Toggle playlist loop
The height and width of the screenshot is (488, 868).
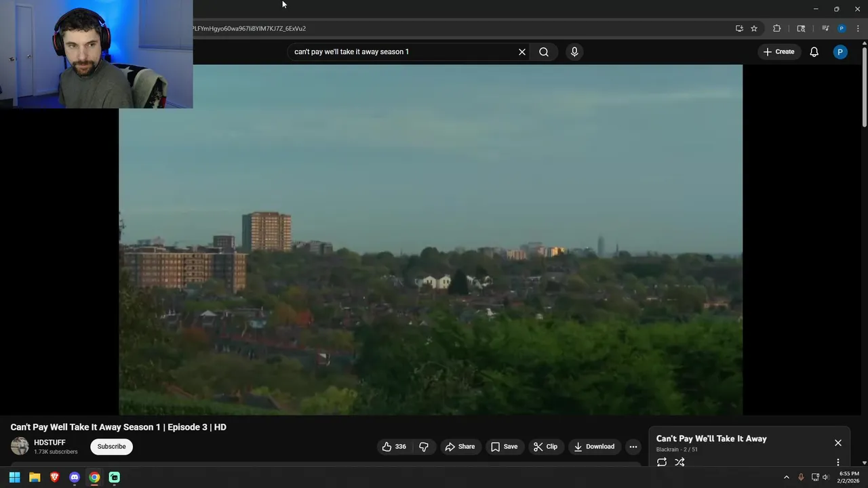(662, 462)
